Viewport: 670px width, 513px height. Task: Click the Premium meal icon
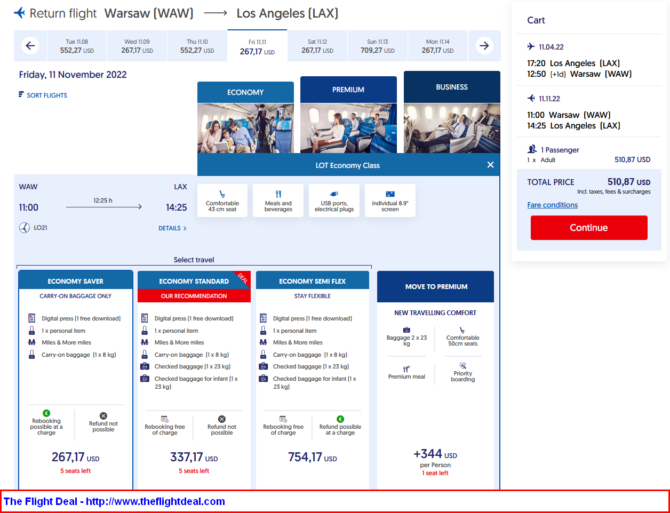click(x=406, y=369)
